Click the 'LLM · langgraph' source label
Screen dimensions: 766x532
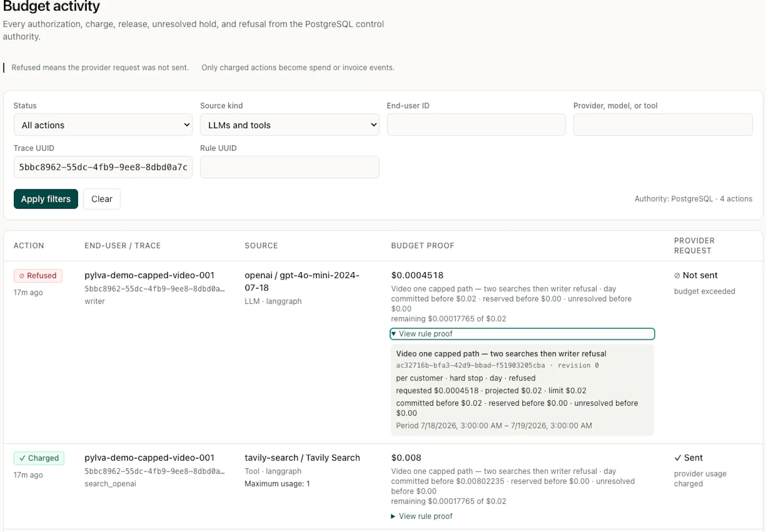pos(273,301)
